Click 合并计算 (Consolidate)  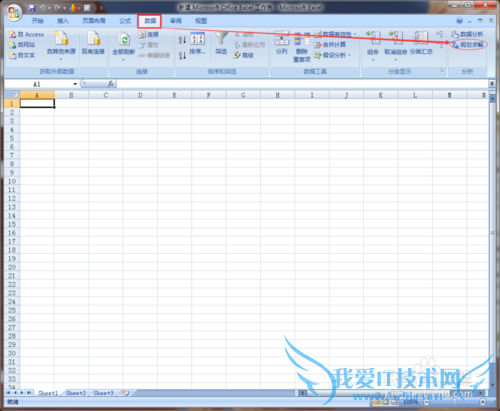click(x=330, y=45)
